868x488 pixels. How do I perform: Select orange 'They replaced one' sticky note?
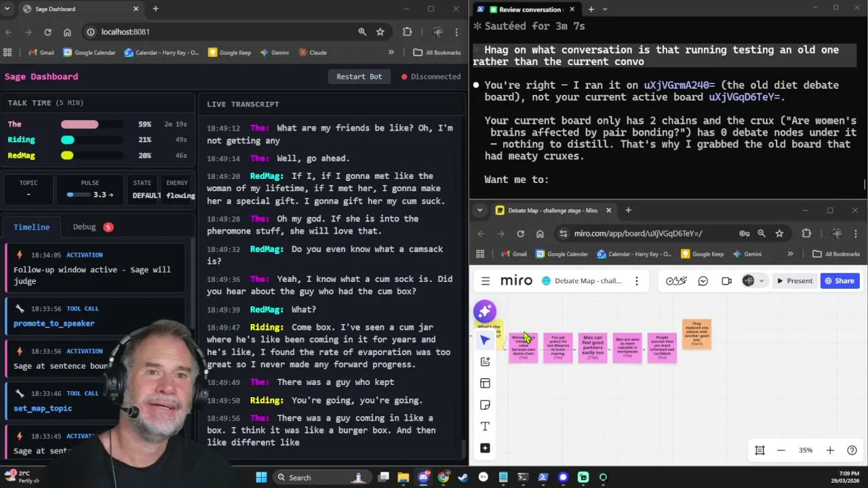click(x=696, y=334)
